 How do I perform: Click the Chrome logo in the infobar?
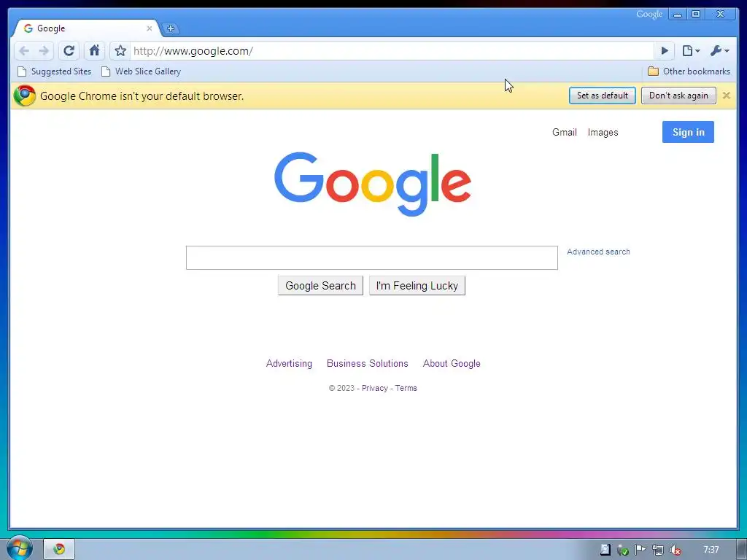(24, 96)
